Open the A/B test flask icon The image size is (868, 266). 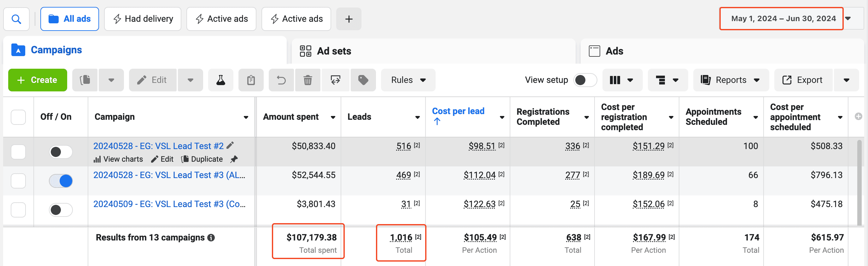[x=221, y=80]
